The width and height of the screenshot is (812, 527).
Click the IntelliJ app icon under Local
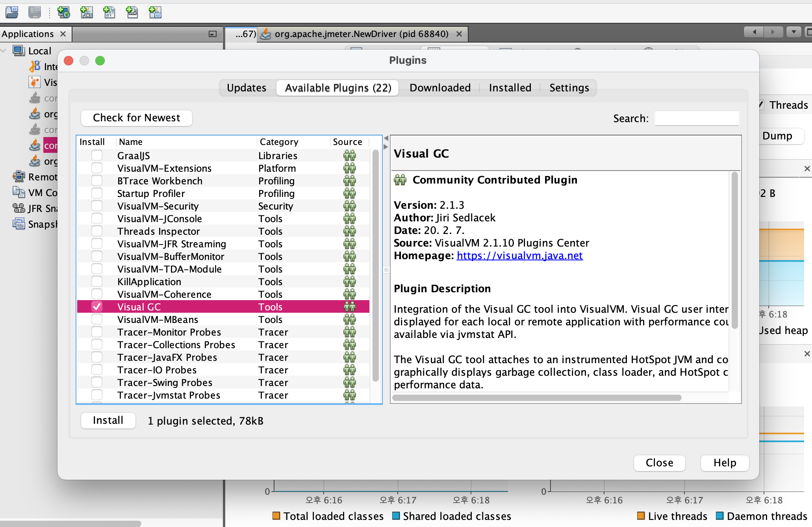(x=35, y=67)
